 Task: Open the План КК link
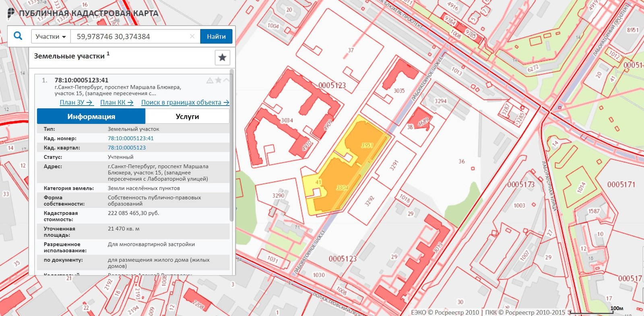[117, 102]
